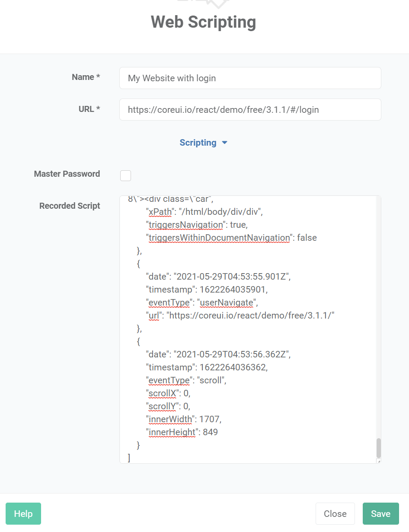This screenshot has height=532, width=409.
Task: Click the Master Password label
Action: (67, 174)
